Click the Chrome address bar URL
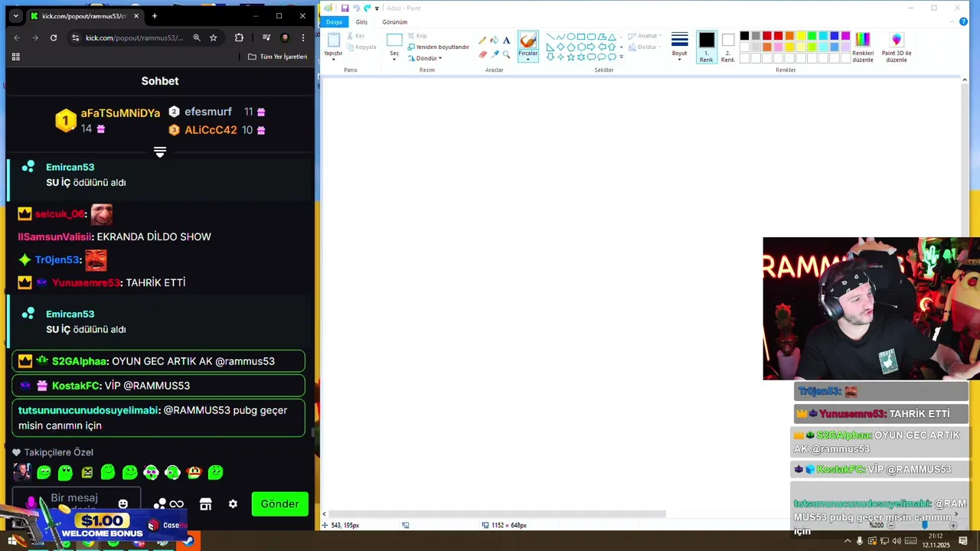The image size is (980, 551). pyautogui.click(x=134, y=37)
